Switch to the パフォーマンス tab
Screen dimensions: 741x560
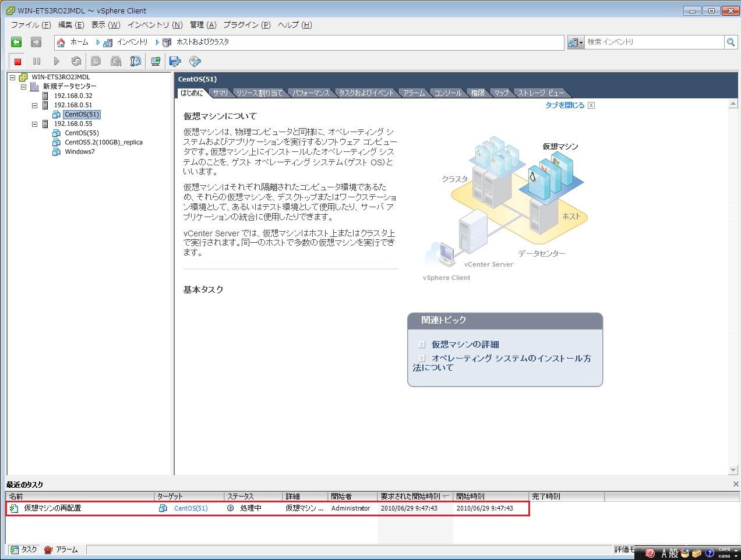310,93
